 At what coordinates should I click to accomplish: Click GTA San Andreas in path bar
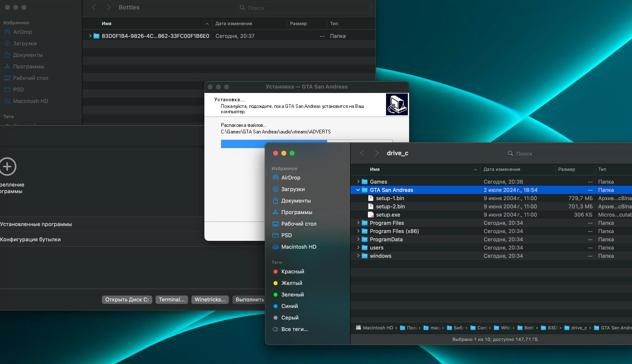(613, 328)
